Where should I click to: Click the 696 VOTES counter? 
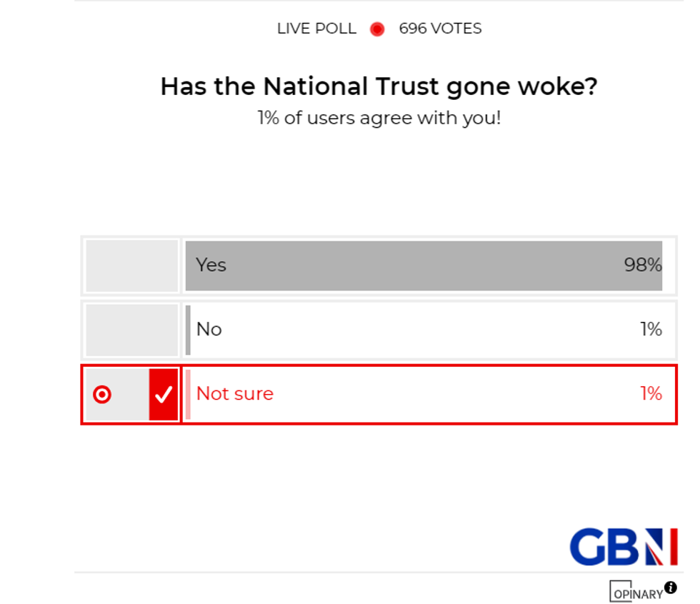pos(441,29)
